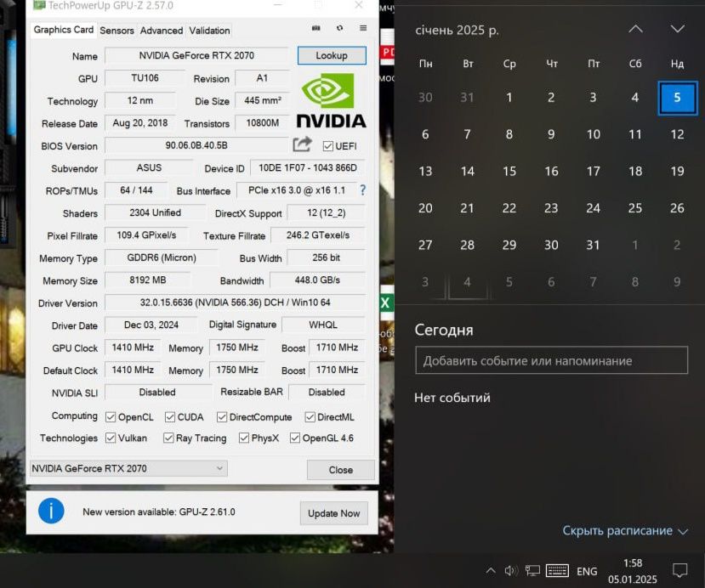The image size is (705, 588).
Task: Click the Pixel Fillrate value 109.4 GPixel/s
Action: coord(146,235)
